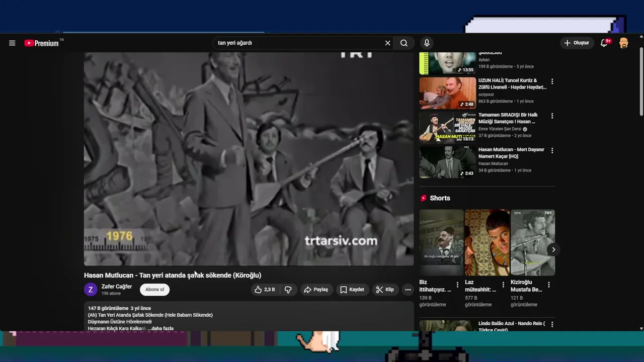Open options for 'Biz ittihatçıyız' Short
The height and width of the screenshot is (362, 644).
457,285
